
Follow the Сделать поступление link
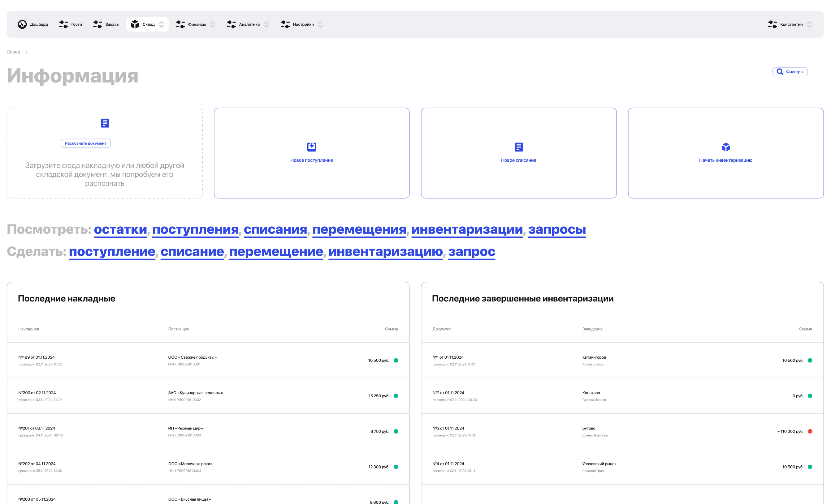tap(112, 252)
